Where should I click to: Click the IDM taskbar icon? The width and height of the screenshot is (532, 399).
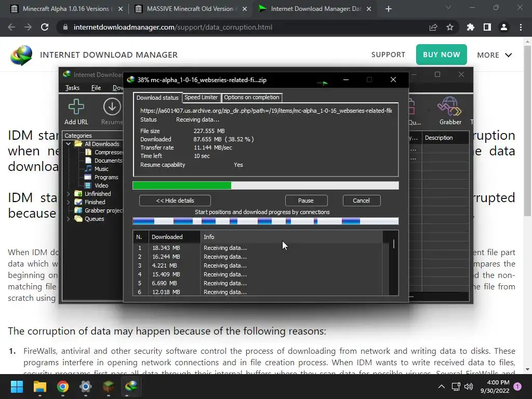[x=131, y=387]
